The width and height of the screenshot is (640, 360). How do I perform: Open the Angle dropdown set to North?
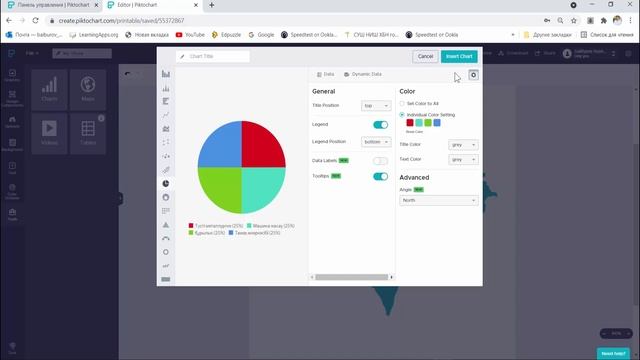tap(439, 200)
